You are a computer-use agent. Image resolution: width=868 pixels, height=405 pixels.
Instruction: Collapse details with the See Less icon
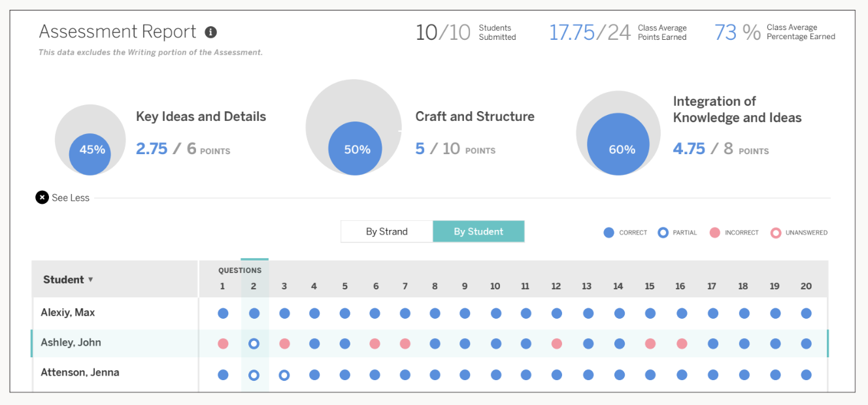coord(42,197)
